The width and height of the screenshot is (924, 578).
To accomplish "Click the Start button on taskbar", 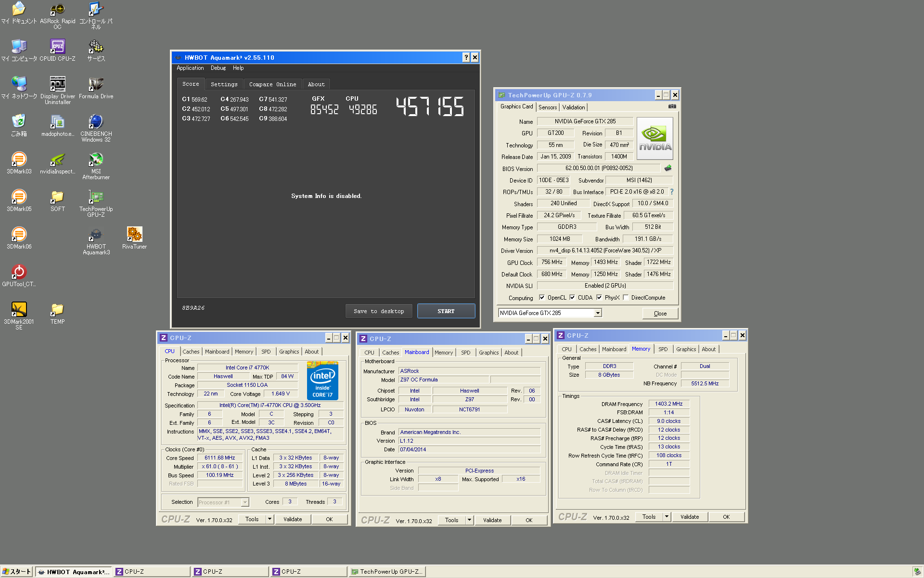I will tap(16, 572).
